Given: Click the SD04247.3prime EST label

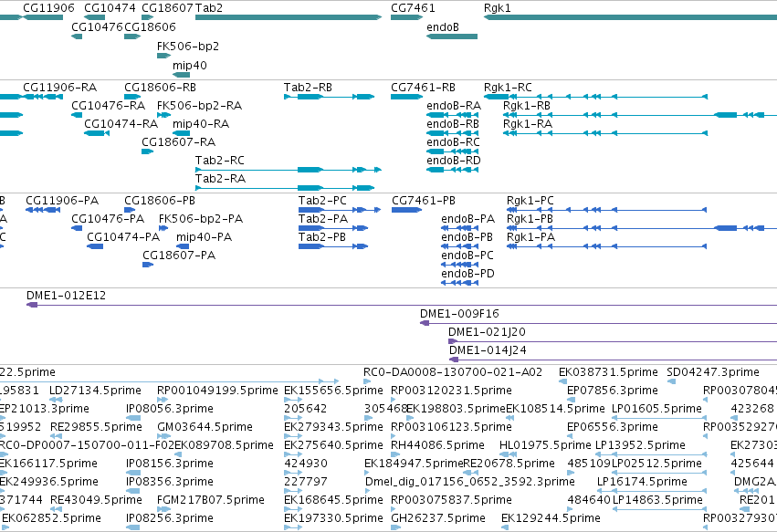Looking at the screenshot, I should coord(712,372).
